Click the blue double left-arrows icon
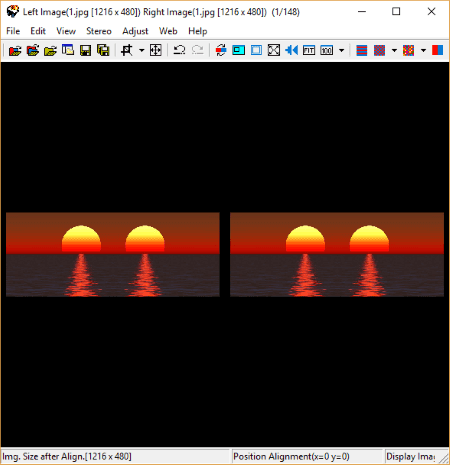The height and width of the screenshot is (465, 450). coord(291,50)
